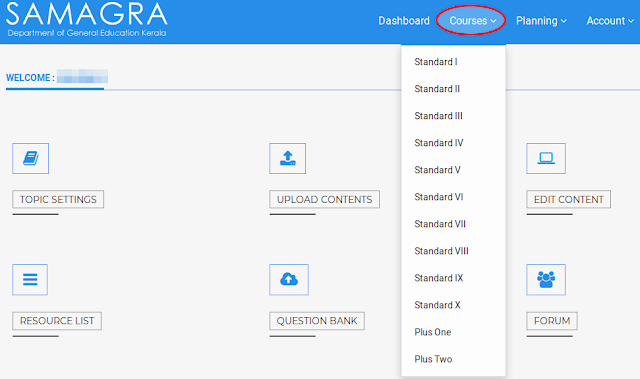Click the Question Bank cloud upload icon
The image size is (640, 379).
point(289,279)
